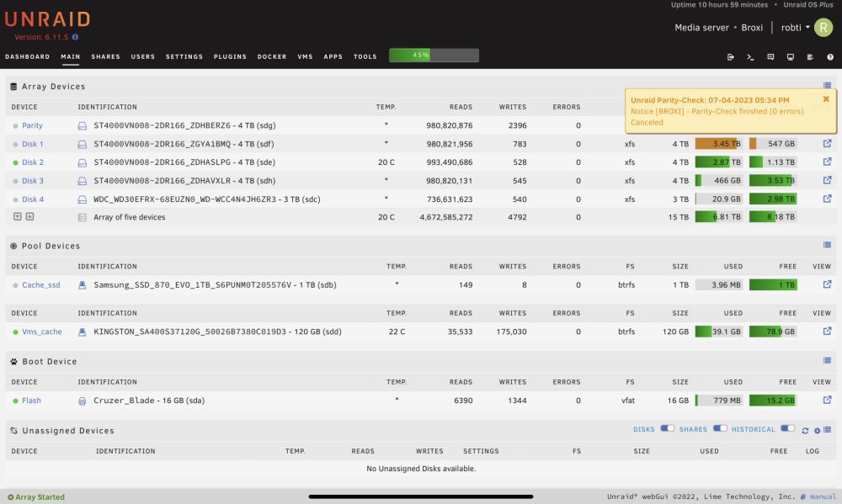Open the DOCKER tab
This screenshot has height=504, width=842.
tap(272, 56)
